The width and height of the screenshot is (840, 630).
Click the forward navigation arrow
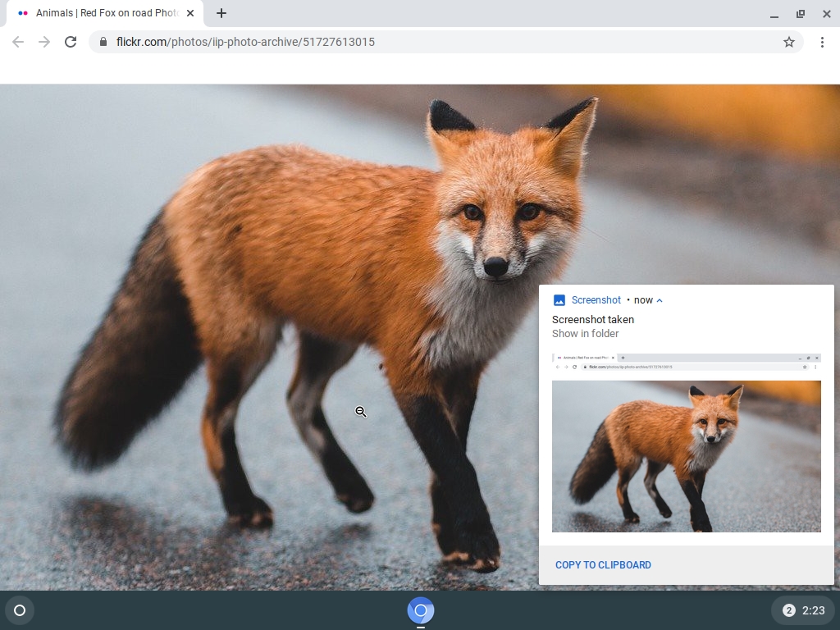(43, 41)
